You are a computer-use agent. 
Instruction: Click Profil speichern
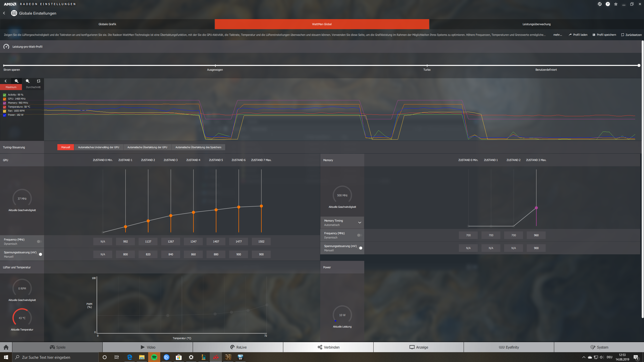click(604, 35)
